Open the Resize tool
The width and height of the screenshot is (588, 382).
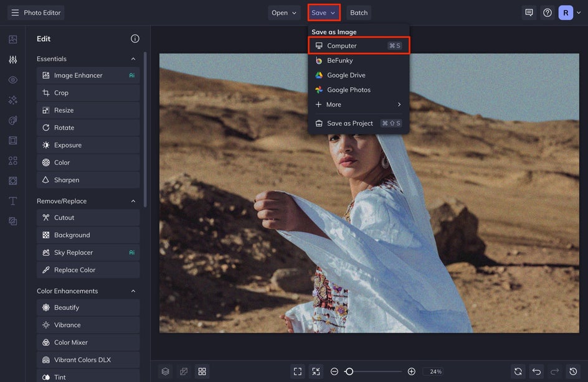pyautogui.click(x=88, y=110)
